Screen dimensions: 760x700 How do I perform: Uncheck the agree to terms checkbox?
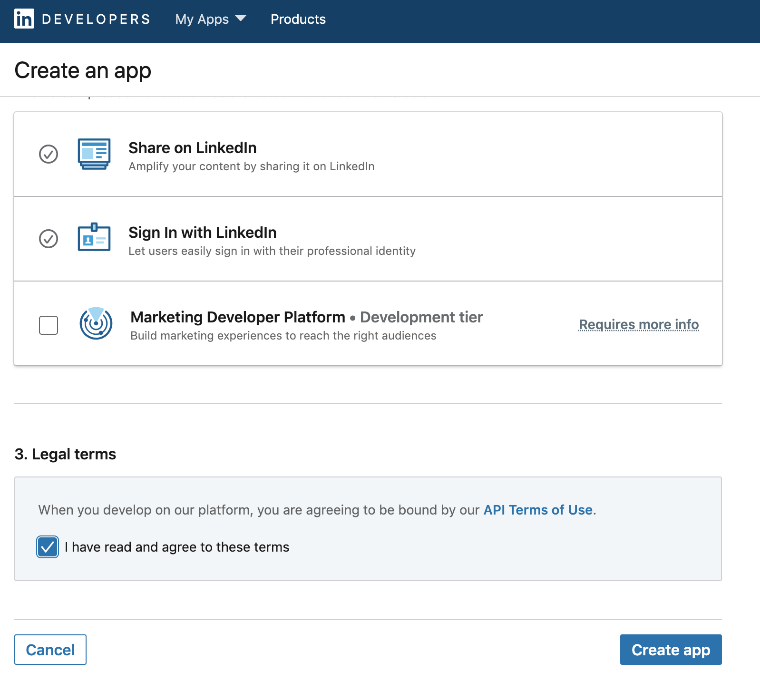[48, 547]
